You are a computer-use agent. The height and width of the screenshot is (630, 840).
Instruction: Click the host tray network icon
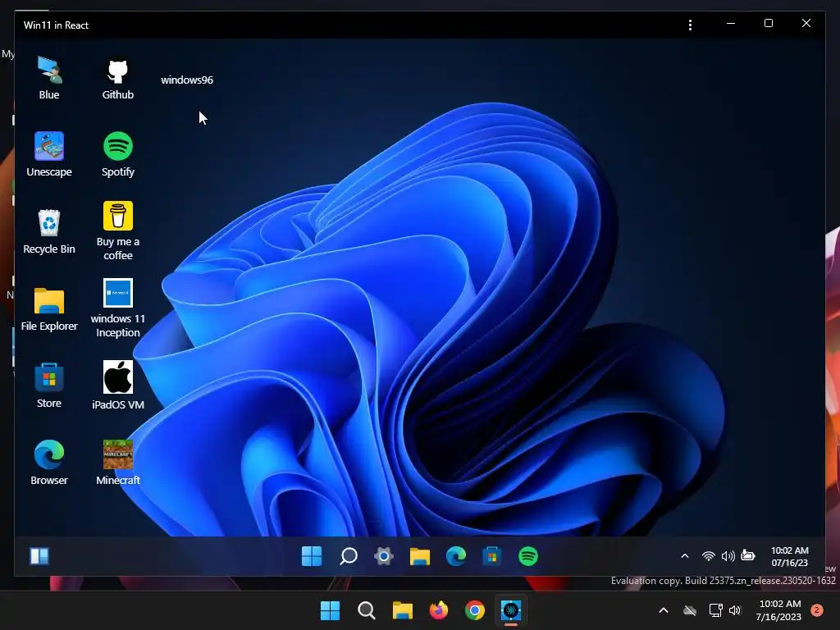(715, 610)
